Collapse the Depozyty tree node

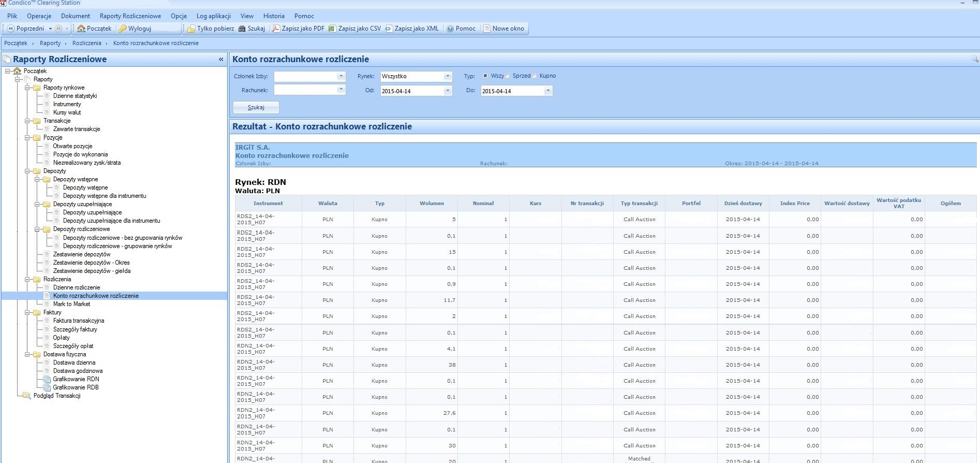pos(27,171)
